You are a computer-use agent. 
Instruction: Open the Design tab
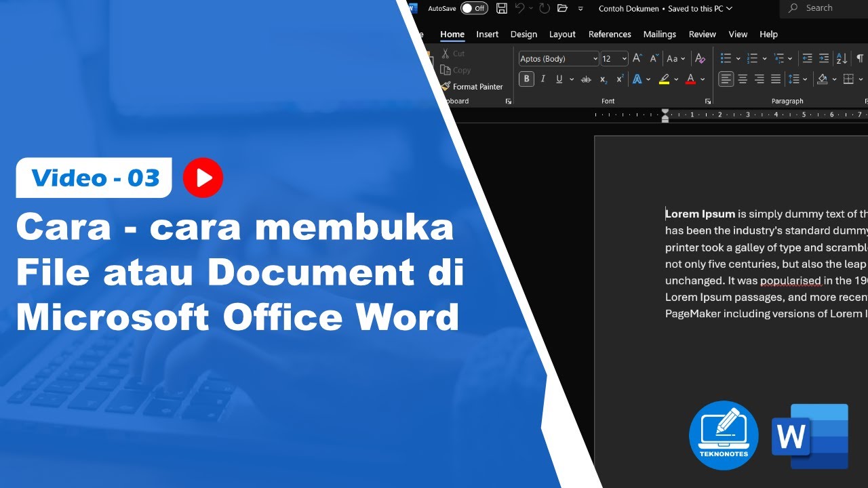[x=524, y=34]
